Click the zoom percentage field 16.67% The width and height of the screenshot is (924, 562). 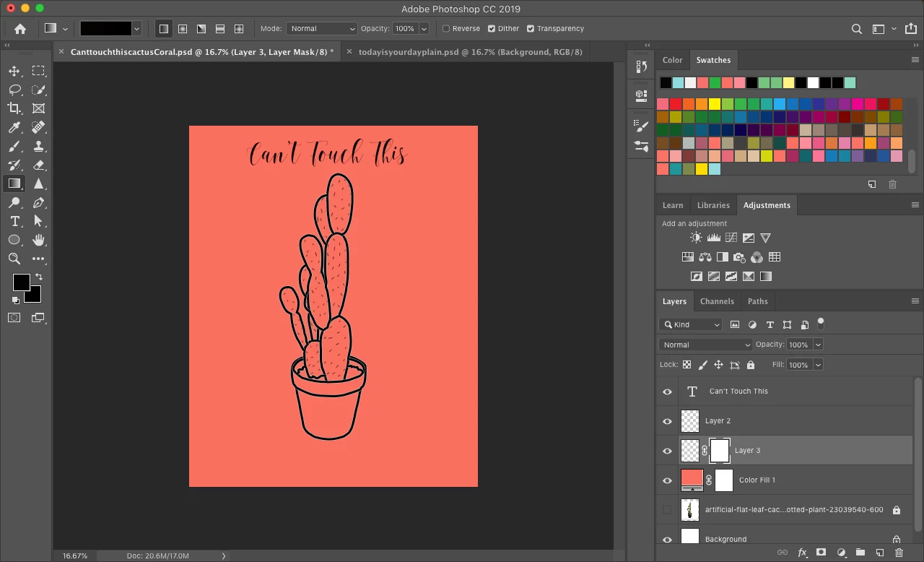point(74,556)
